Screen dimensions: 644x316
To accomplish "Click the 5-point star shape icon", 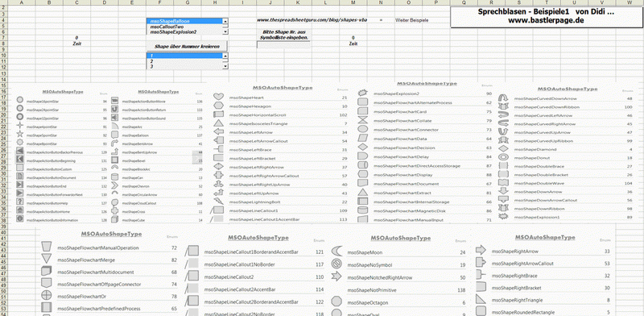I will pos(19,134).
